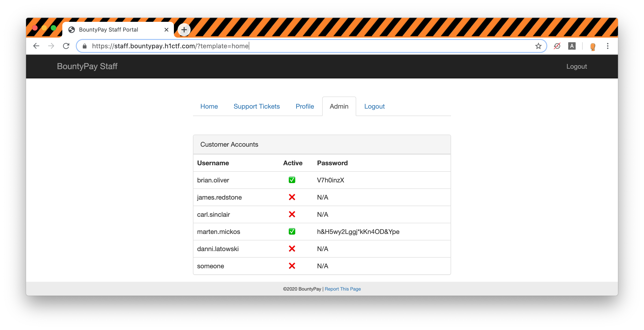Screen dimensions: 644x330
Task: Switch to the Support Tickets tab
Action: click(x=256, y=106)
